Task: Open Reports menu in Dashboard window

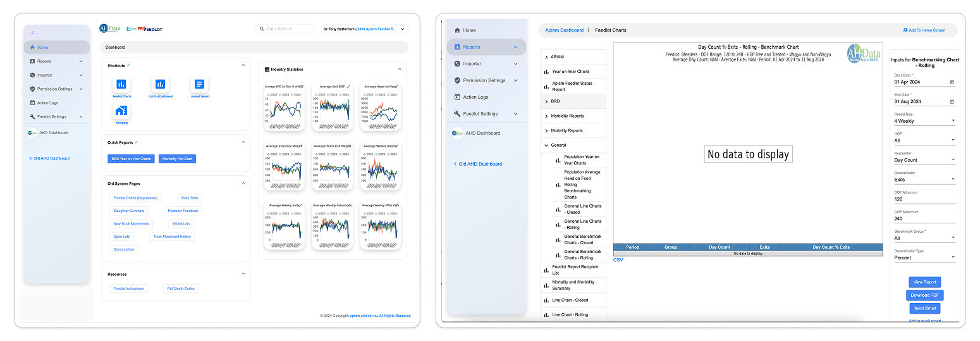Action: 57,61
